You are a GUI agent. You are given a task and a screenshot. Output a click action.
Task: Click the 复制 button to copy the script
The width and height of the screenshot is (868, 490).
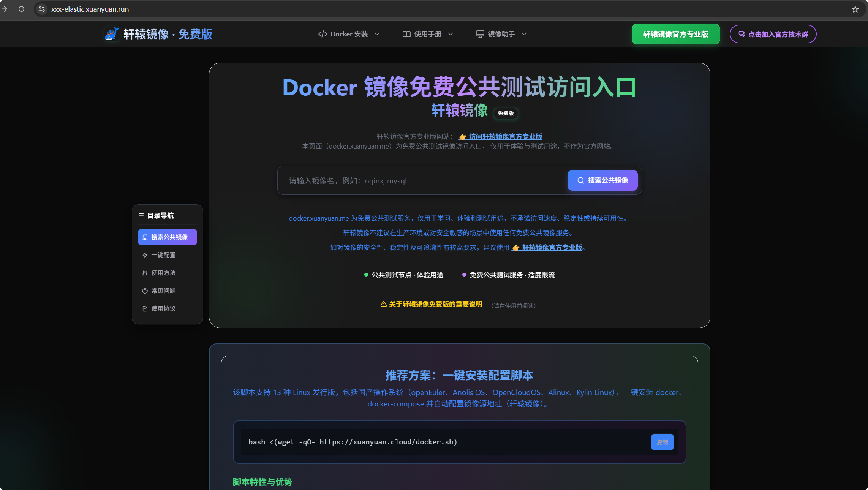(662, 442)
